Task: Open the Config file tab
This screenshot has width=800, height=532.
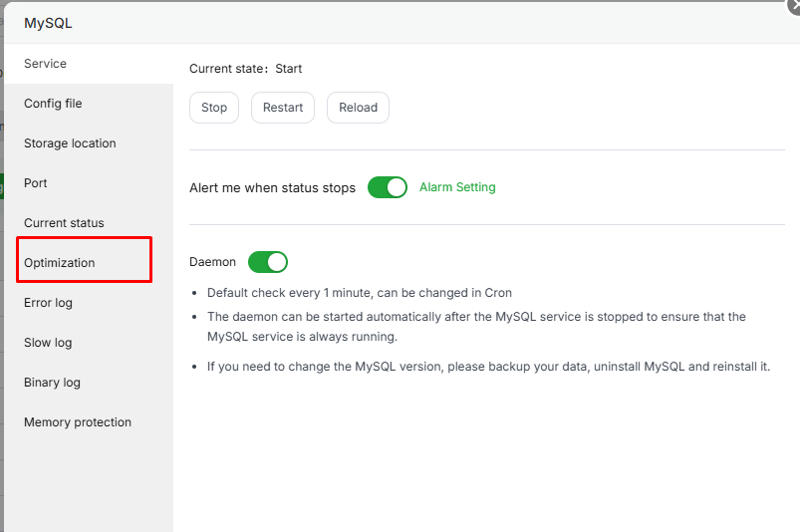Action: 88,104
